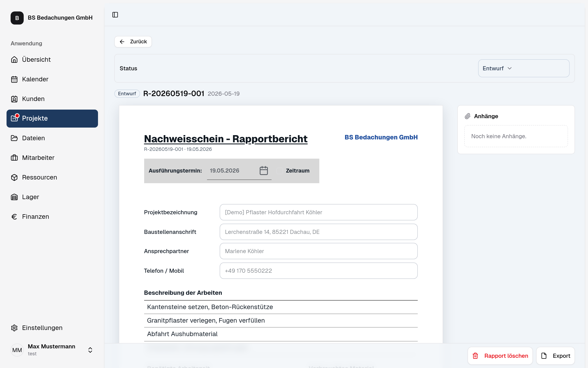The image size is (588, 368).
Task: Click the Telefon / Mobil input field
Action: [318, 271]
